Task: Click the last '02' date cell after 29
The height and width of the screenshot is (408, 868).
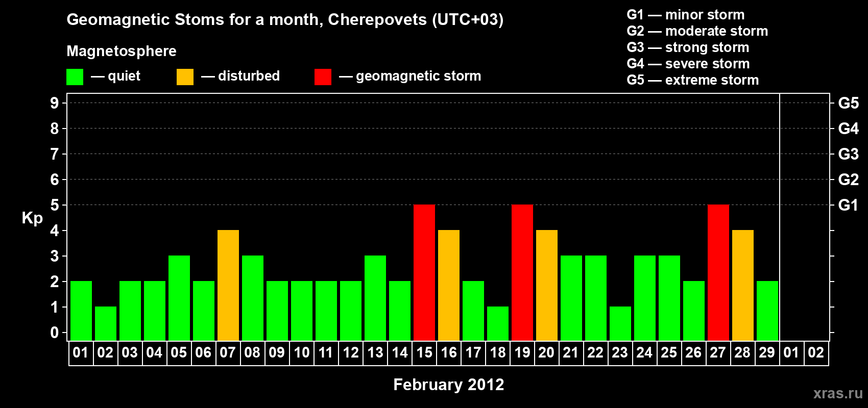Action: (816, 353)
